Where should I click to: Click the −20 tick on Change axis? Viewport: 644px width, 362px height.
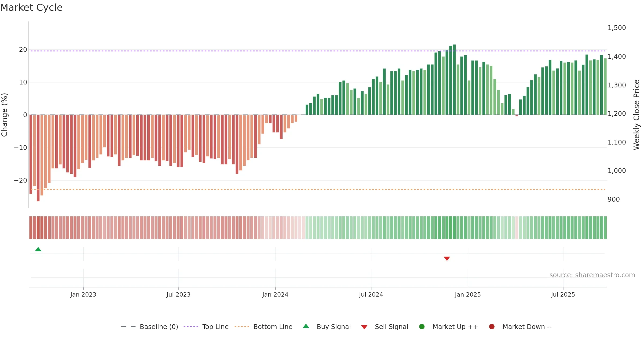click(21, 180)
